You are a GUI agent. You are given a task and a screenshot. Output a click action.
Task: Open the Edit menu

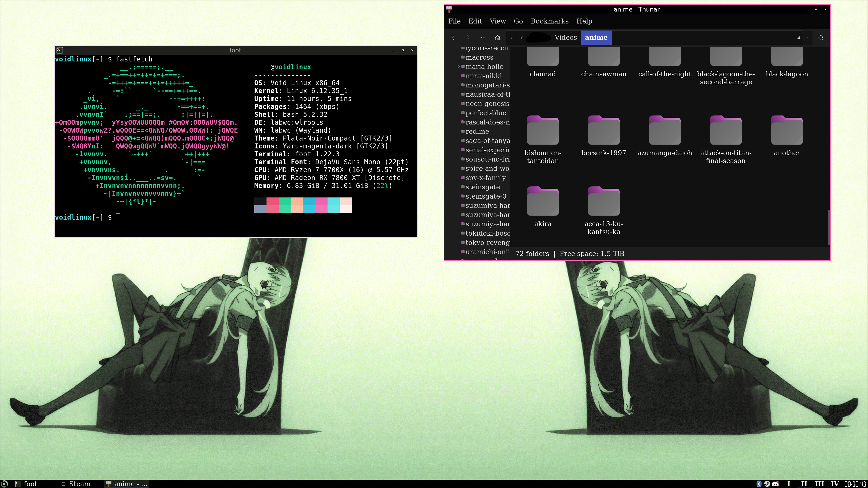click(475, 21)
